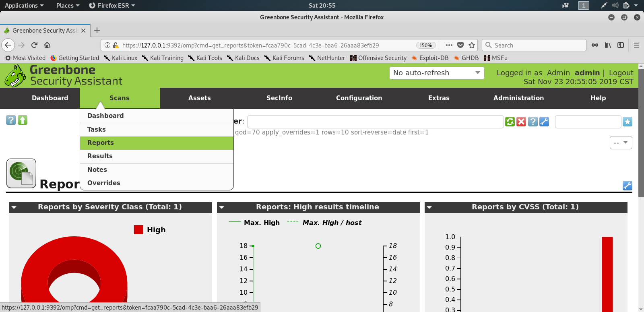Click the blue star new-filter icon
644x312 pixels.
pos(627,122)
